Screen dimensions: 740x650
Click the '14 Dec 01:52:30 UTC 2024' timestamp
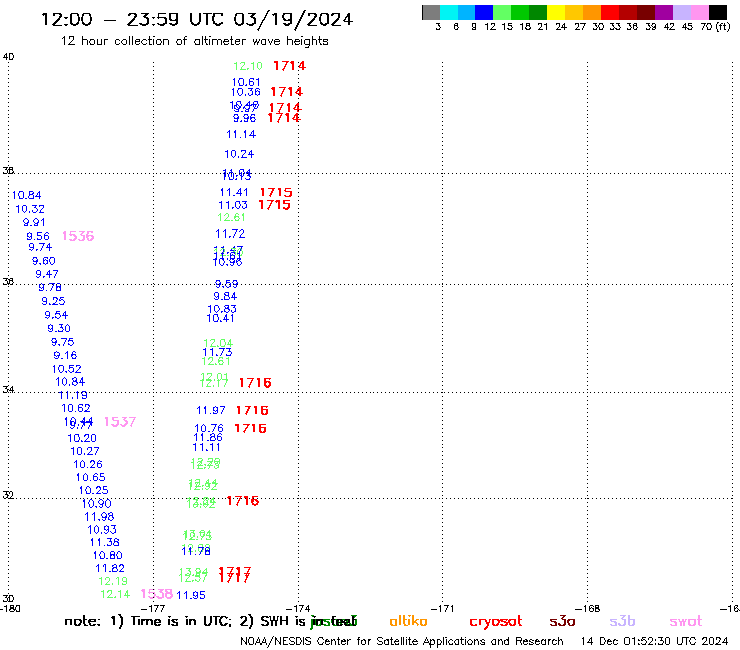point(654,641)
